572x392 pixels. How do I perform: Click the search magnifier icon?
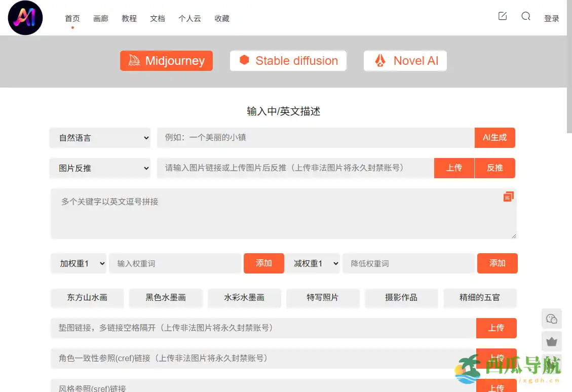526,16
